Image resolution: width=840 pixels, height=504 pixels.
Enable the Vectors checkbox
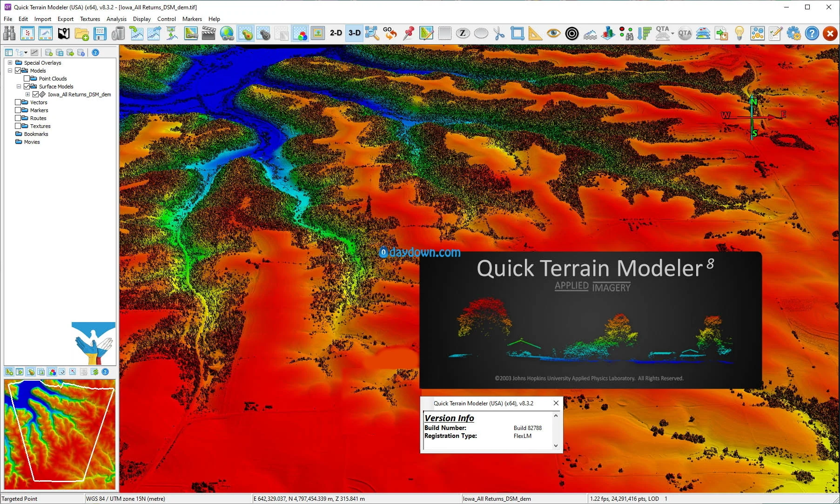[18, 102]
